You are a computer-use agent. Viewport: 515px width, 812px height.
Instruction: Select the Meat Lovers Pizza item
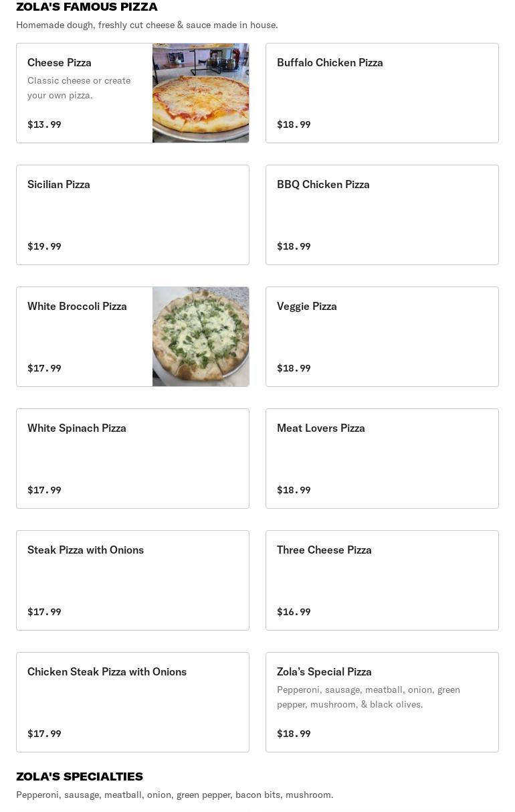382,459
